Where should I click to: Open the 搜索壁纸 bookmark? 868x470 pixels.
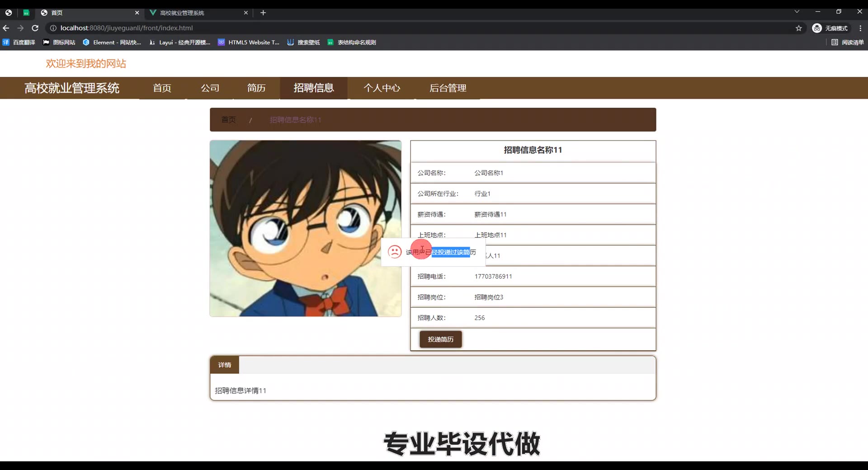tap(303, 42)
